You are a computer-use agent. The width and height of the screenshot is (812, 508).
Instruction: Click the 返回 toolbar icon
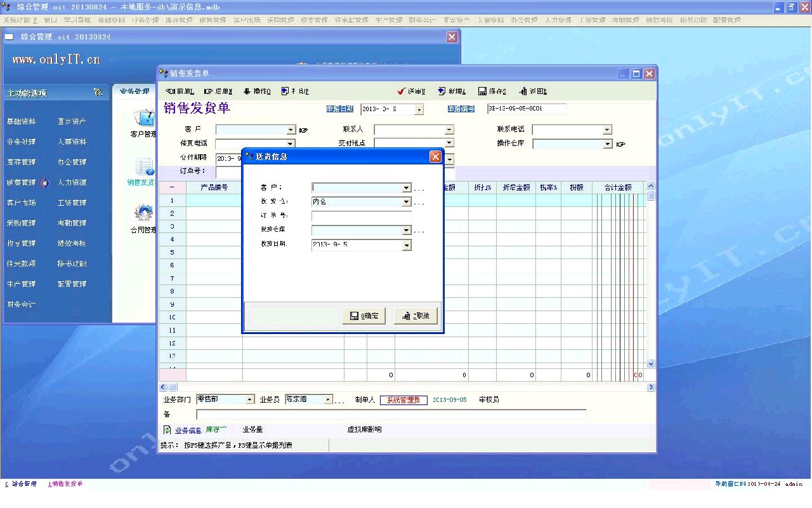point(523,91)
